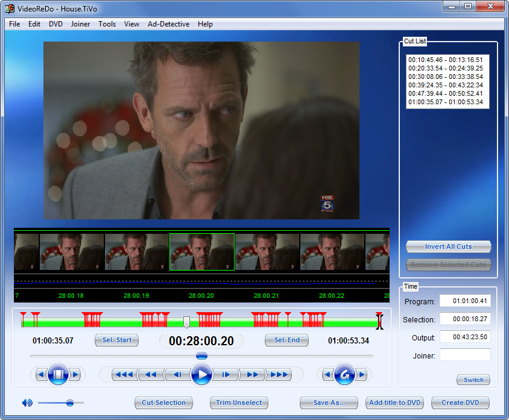Click Add title to DVD button

pos(395,403)
